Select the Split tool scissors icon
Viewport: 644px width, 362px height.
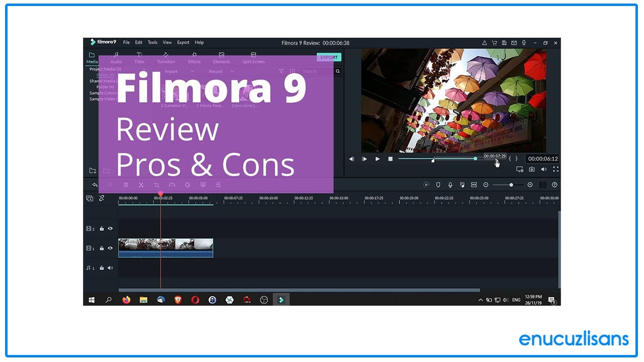point(141,185)
